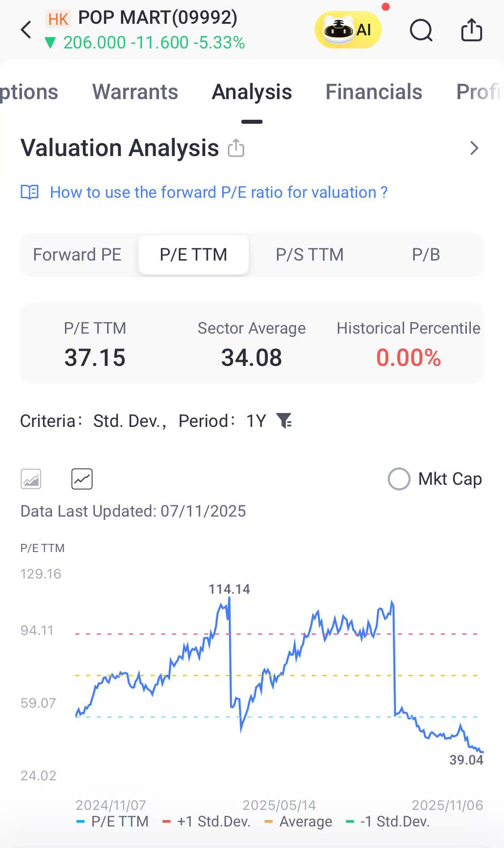Open the Financials tab
Viewport: 504px width, 848px height.
pyautogui.click(x=374, y=92)
